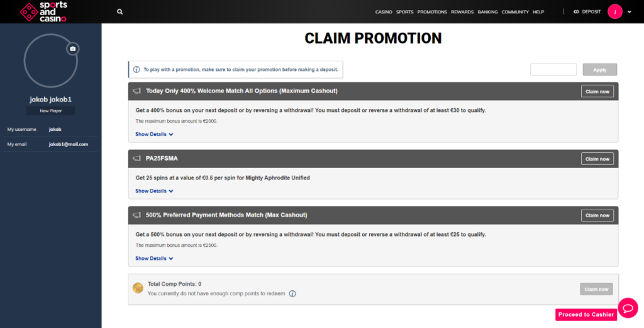Open the Casino menu item
The height and width of the screenshot is (328, 644).
tap(384, 12)
